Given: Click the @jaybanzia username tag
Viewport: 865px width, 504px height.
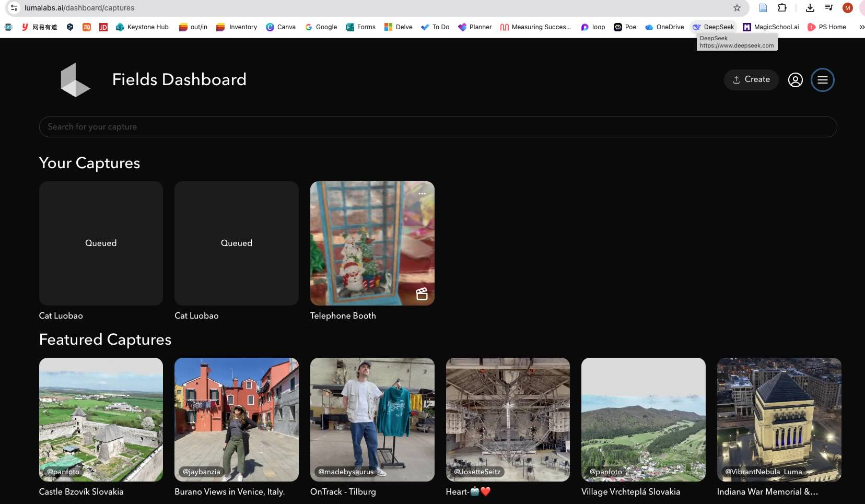Looking at the screenshot, I should tap(201, 472).
